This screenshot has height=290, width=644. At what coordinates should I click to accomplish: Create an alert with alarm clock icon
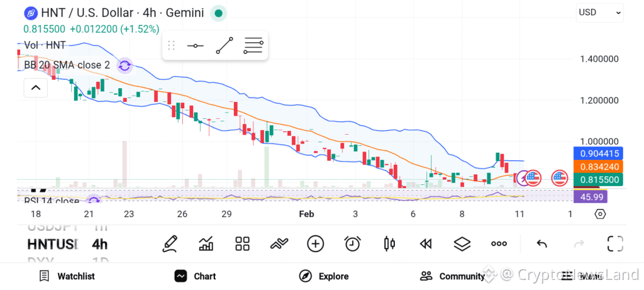[352, 244]
